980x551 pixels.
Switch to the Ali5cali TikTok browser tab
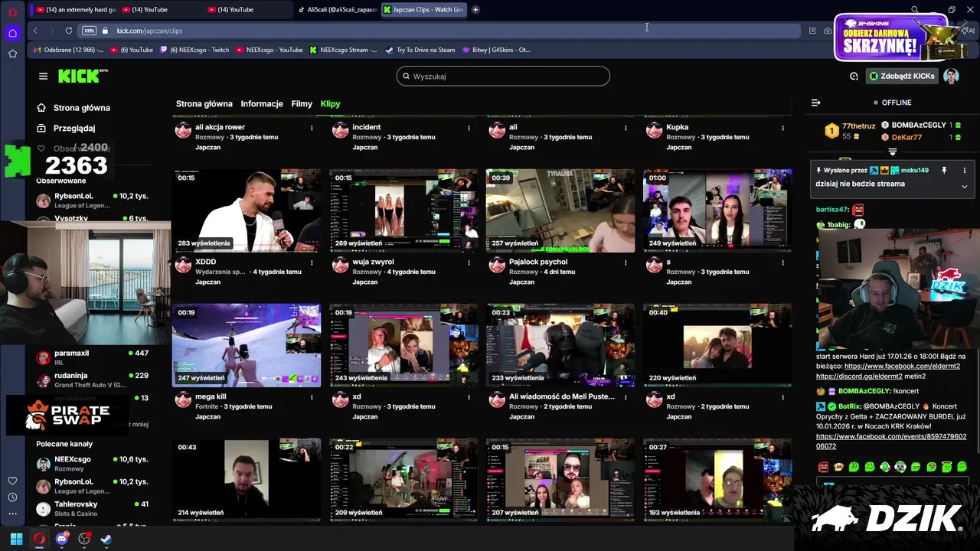point(336,9)
